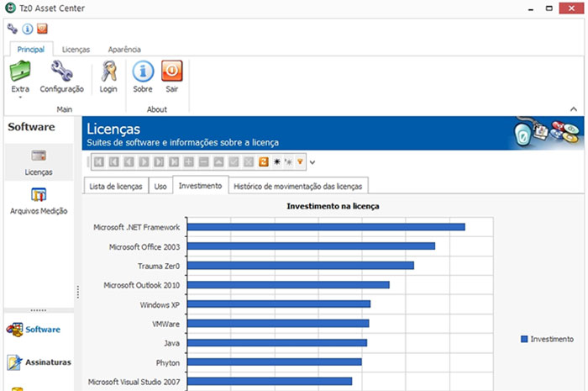The image size is (588, 391).
Task: Click the navigation pane horizontal splitter dots
Action: coord(39,310)
